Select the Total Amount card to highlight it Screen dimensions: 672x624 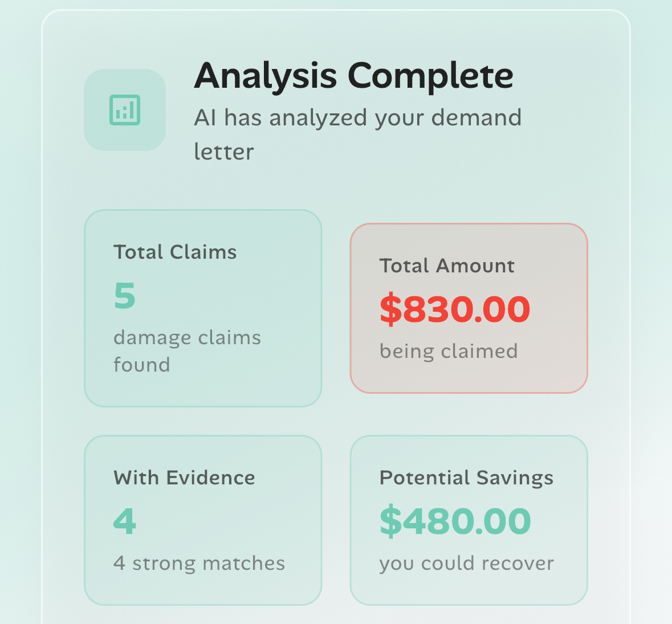coord(469,308)
